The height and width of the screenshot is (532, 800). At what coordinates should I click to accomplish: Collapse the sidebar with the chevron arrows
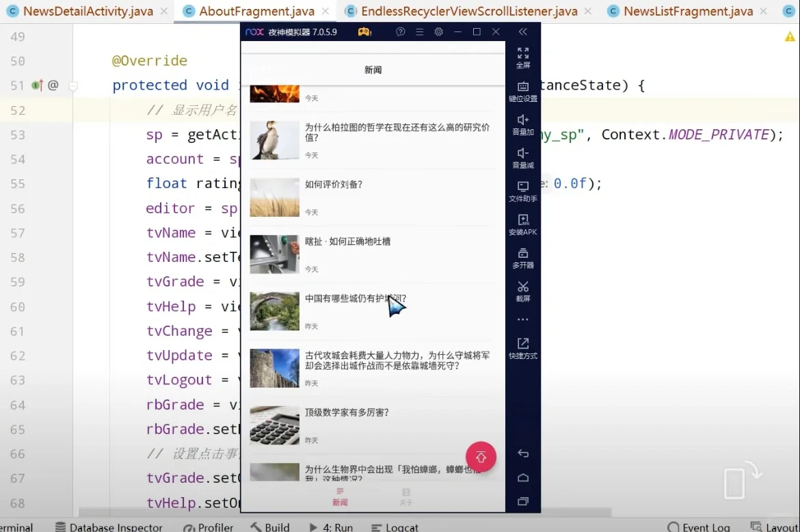tap(522, 31)
